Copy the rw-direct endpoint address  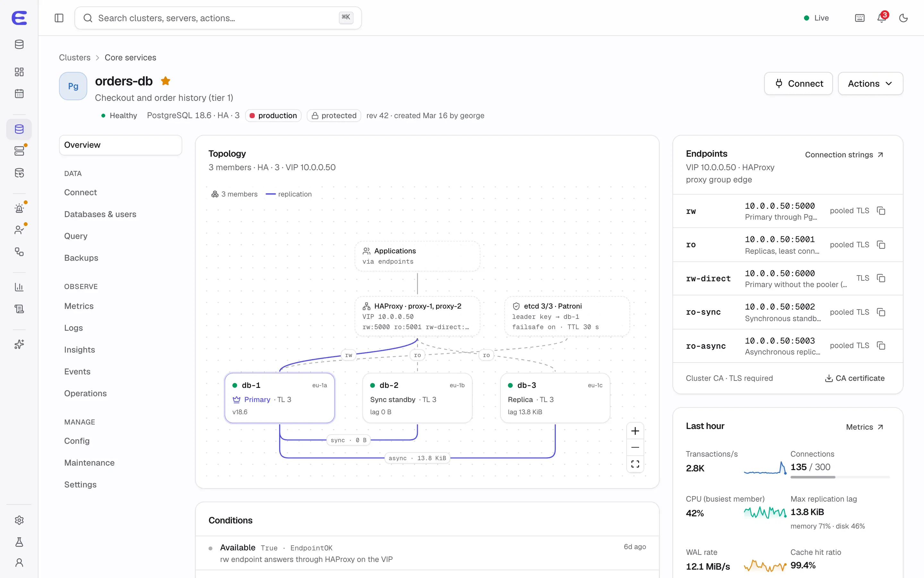pos(881,278)
